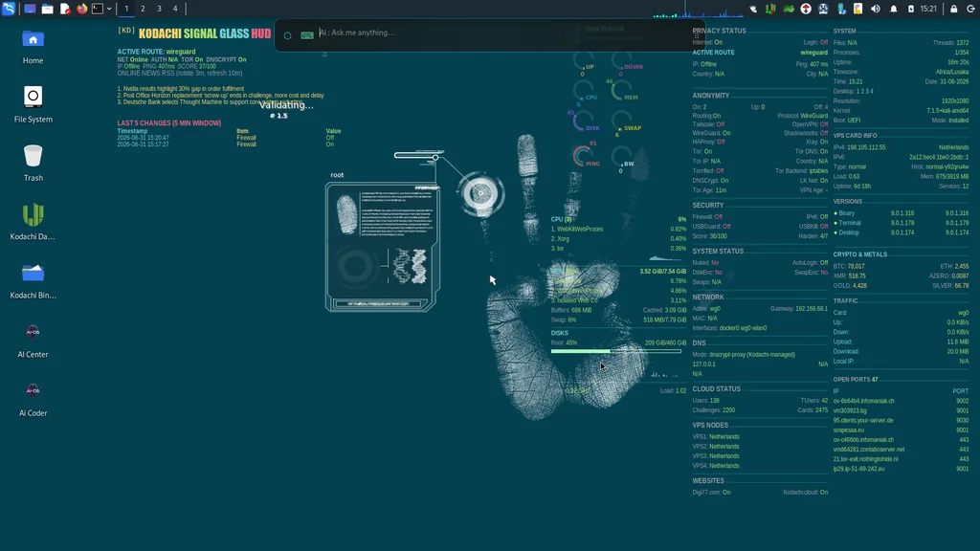Click the keyboard icon beside AI prompt
980x551 pixels.
click(307, 35)
